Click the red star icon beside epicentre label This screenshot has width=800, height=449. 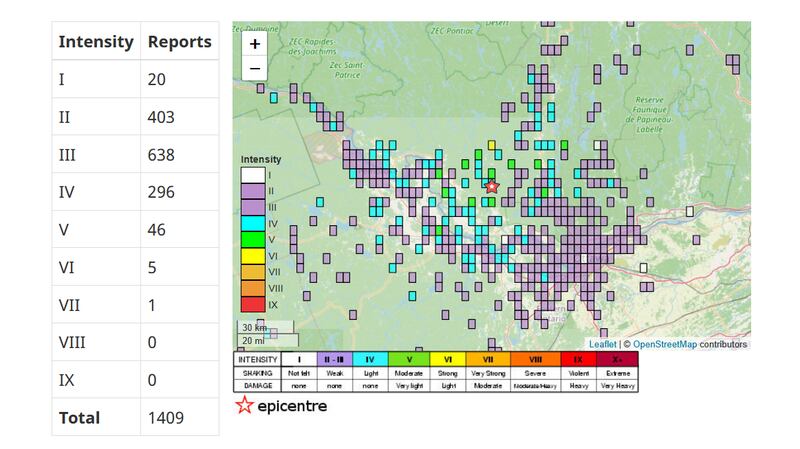[x=244, y=405]
